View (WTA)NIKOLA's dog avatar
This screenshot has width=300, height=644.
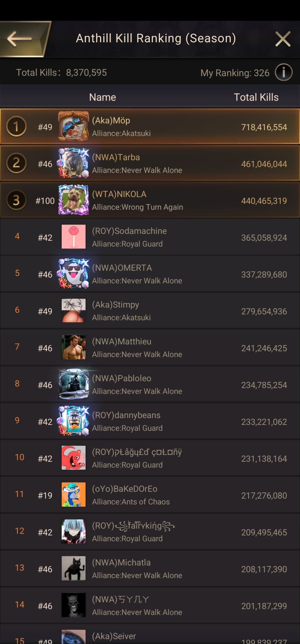(x=74, y=200)
